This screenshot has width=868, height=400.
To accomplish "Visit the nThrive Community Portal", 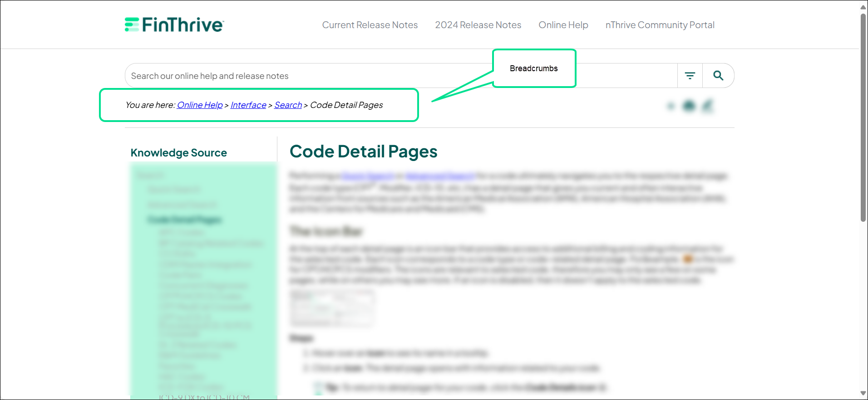I will pos(660,25).
